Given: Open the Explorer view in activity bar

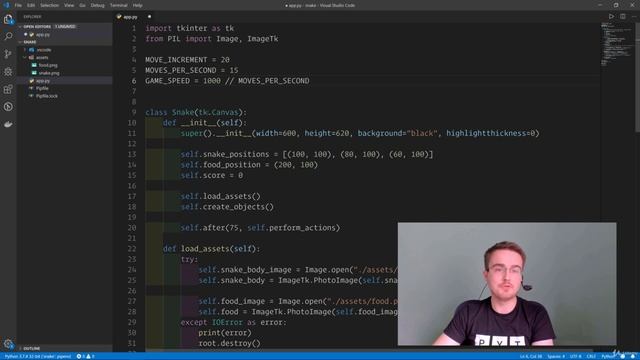Looking at the screenshot, I should coord(8,19).
